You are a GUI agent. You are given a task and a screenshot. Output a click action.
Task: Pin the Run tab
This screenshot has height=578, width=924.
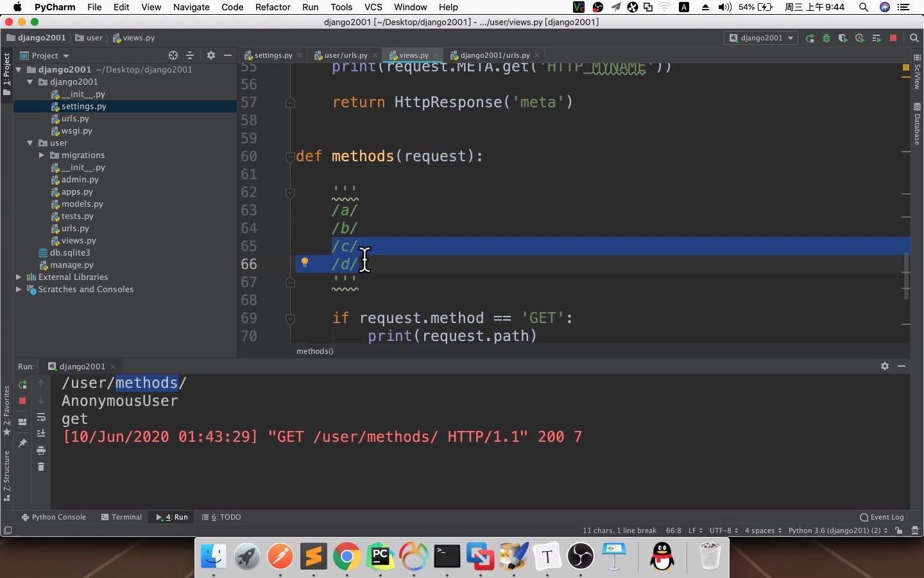pyautogui.click(x=22, y=443)
